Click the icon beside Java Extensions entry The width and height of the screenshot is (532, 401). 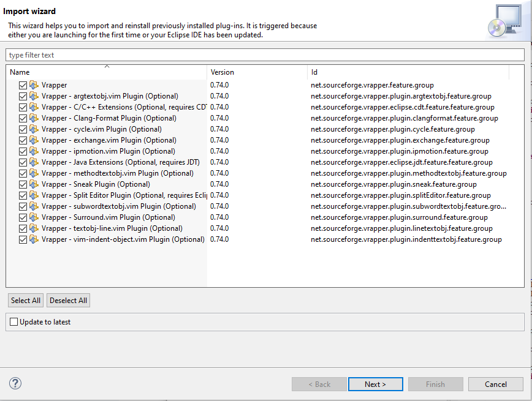(x=34, y=162)
